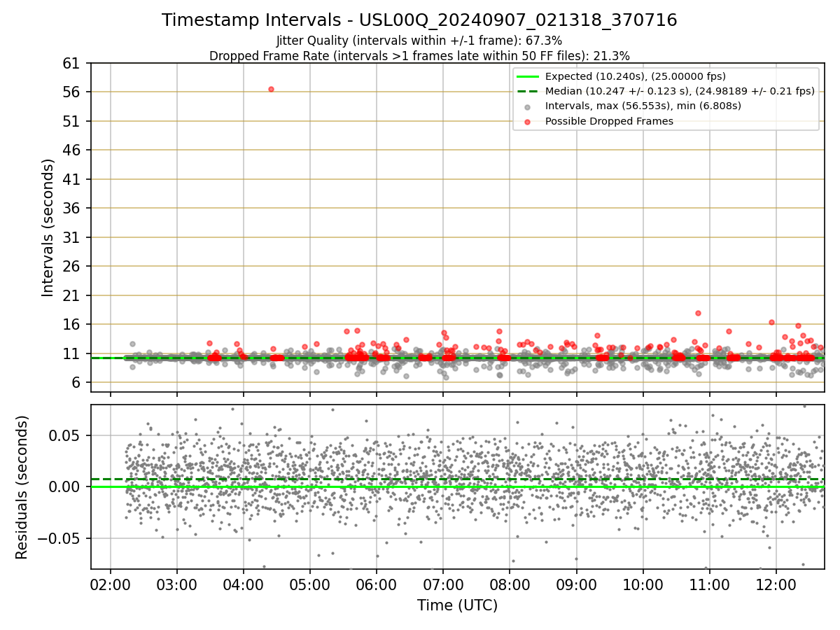The width and height of the screenshot is (840, 630).
Task: Click the y-axis tick label "46"
Action: click(73, 150)
